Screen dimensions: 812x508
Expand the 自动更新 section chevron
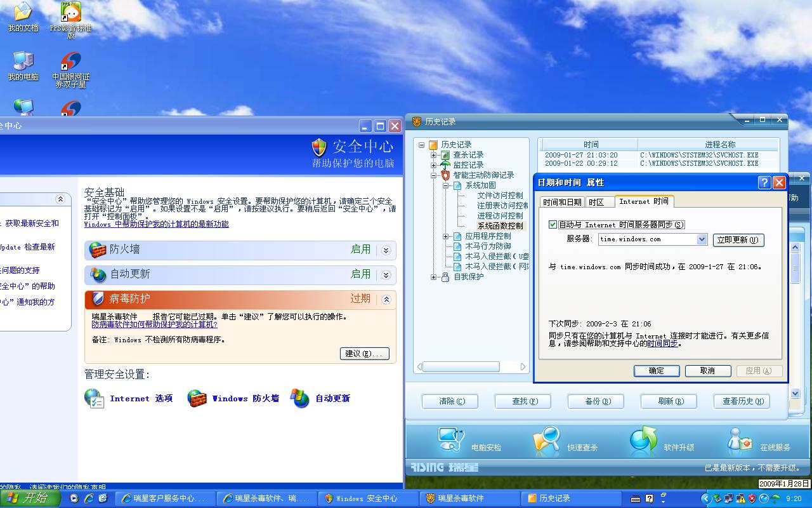(x=386, y=275)
